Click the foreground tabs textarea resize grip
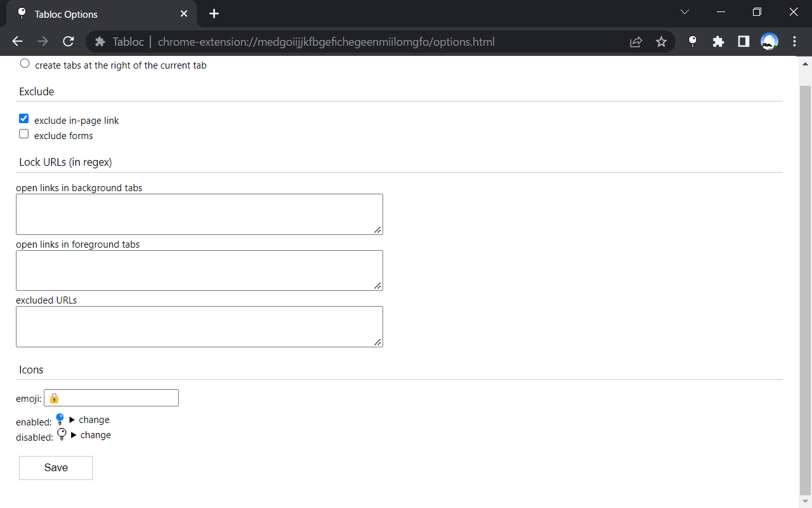 pos(377,286)
